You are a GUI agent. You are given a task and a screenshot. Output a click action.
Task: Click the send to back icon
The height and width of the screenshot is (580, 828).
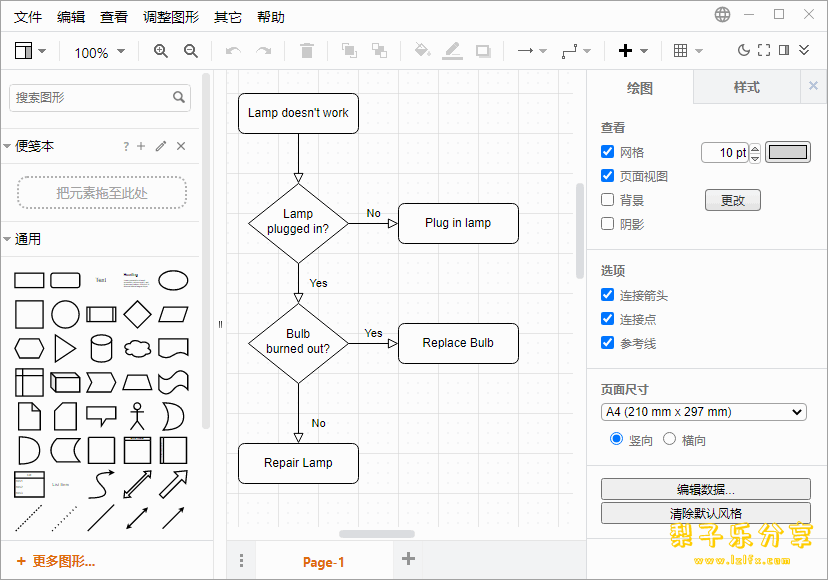pos(379,51)
